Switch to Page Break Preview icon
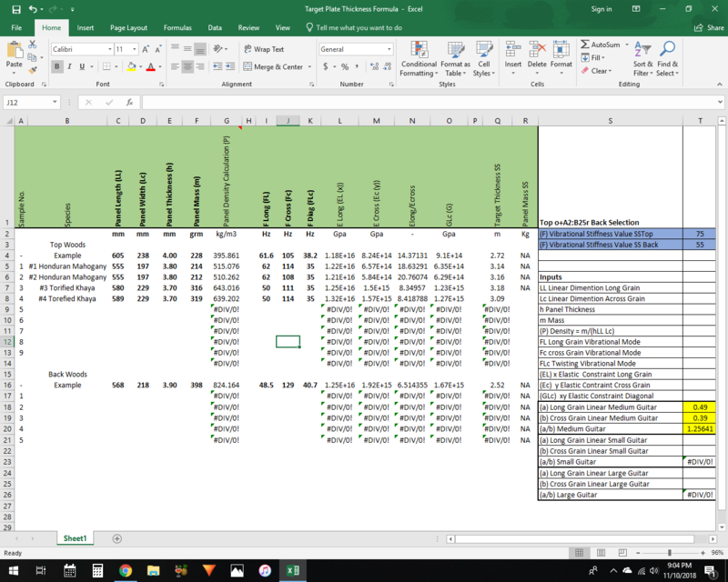 pos(622,552)
